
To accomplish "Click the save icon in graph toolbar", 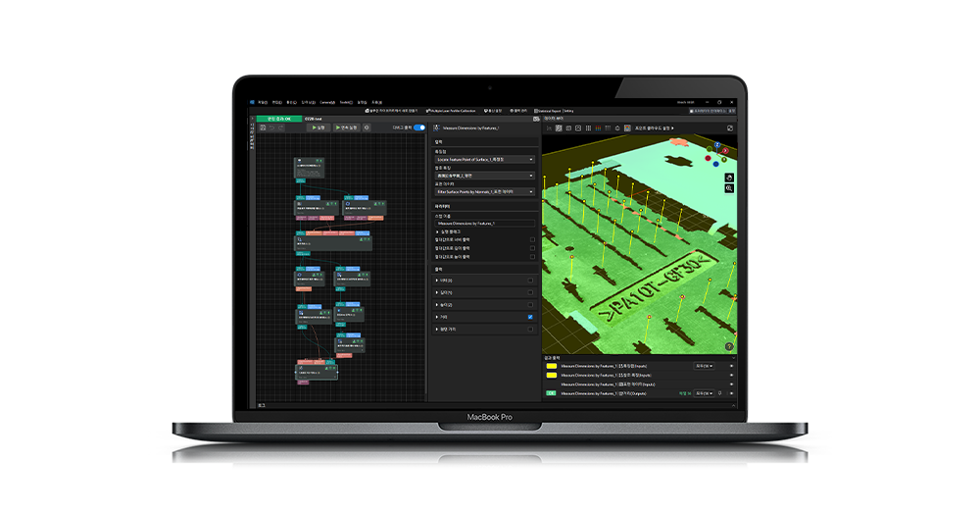I will (x=262, y=128).
